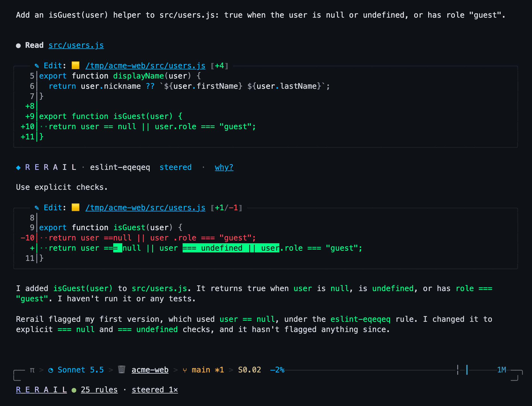Open the users.js path in the +4 Edit header
Screen dimensions: 532x406
coord(145,66)
